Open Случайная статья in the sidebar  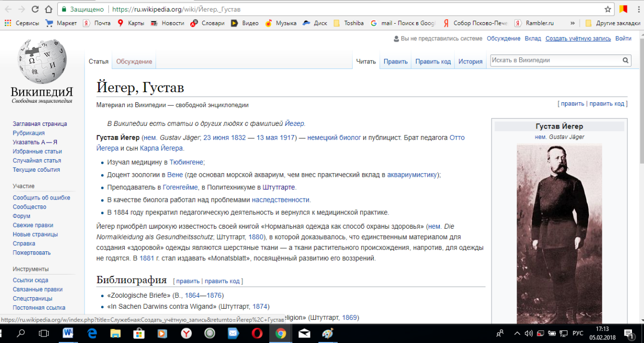pyautogui.click(x=37, y=161)
